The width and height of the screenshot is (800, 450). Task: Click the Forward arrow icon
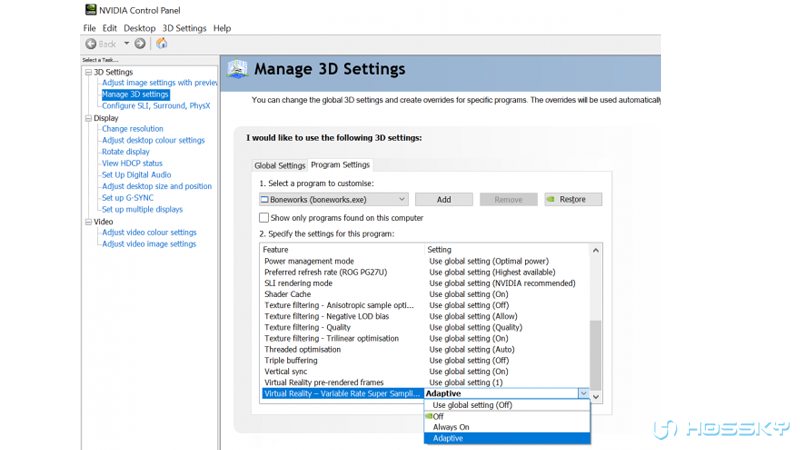[140, 44]
